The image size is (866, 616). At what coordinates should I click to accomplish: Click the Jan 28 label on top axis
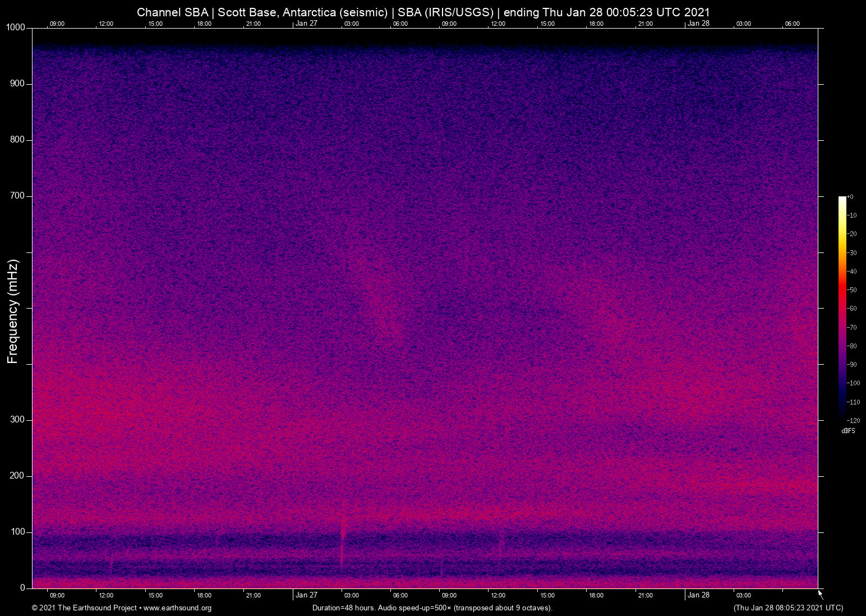[x=698, y=24]
